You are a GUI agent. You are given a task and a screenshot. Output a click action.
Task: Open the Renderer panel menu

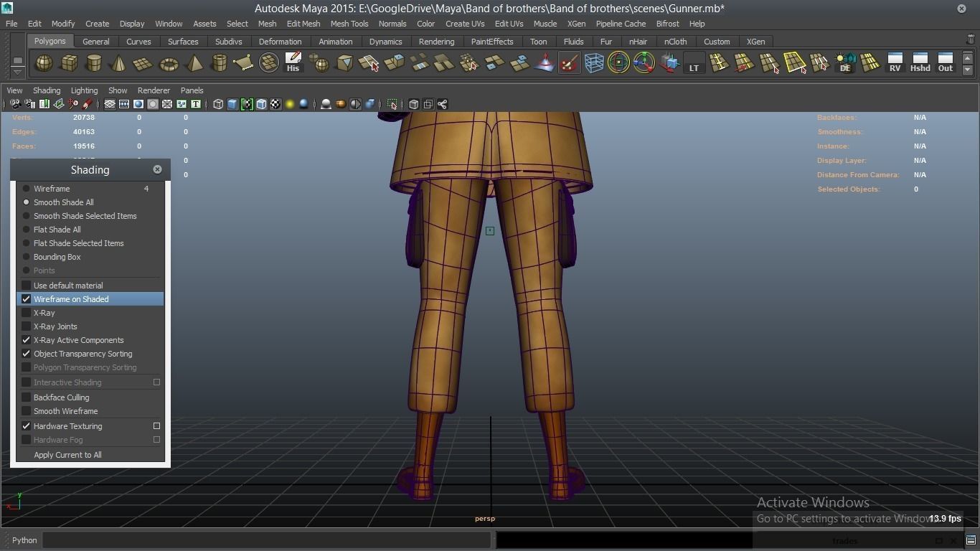click(154, 90)
